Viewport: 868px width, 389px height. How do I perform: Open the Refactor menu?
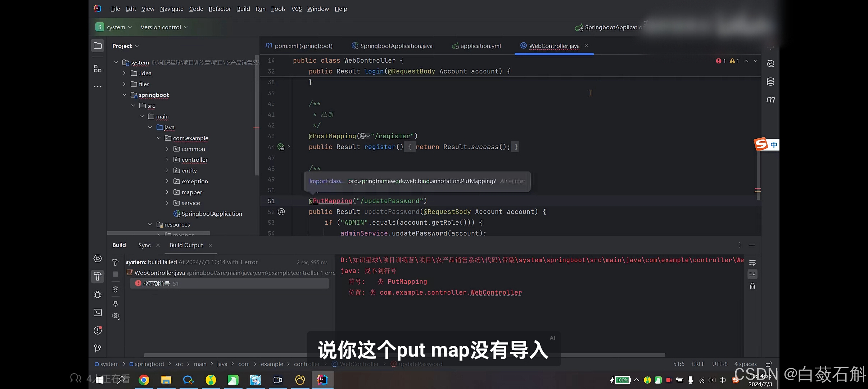pos(220,9)
